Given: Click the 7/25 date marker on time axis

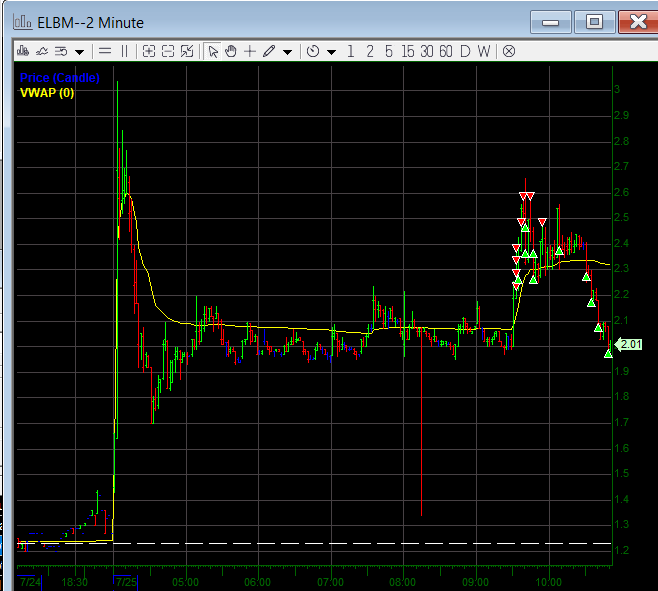Looking at the screenshot, I should (126, 582).
